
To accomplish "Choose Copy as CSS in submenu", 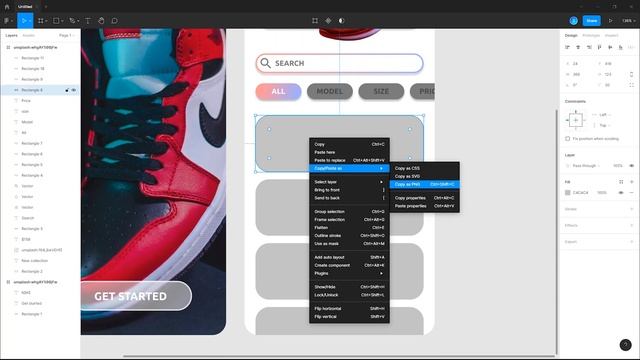I will click(425, 168).
